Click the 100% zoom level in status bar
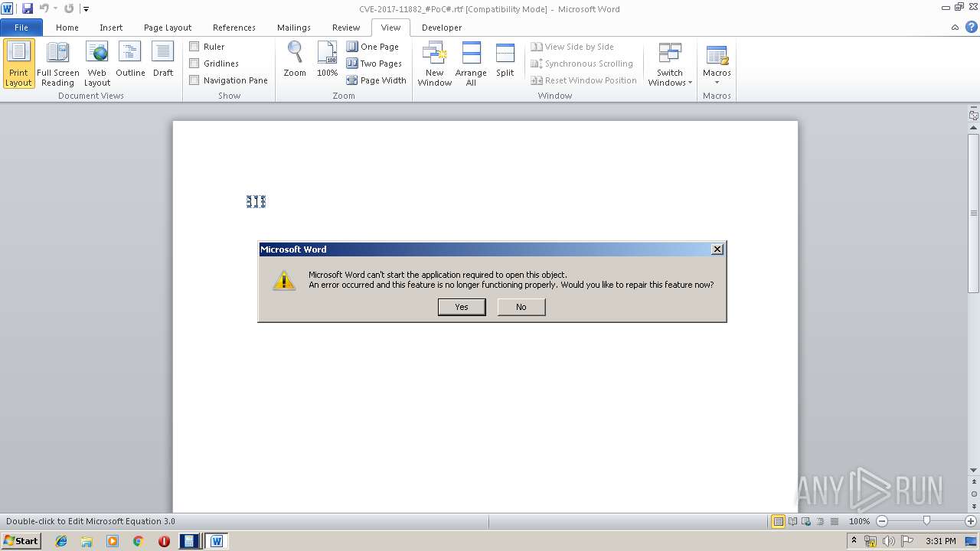 [x=859, y=521]
